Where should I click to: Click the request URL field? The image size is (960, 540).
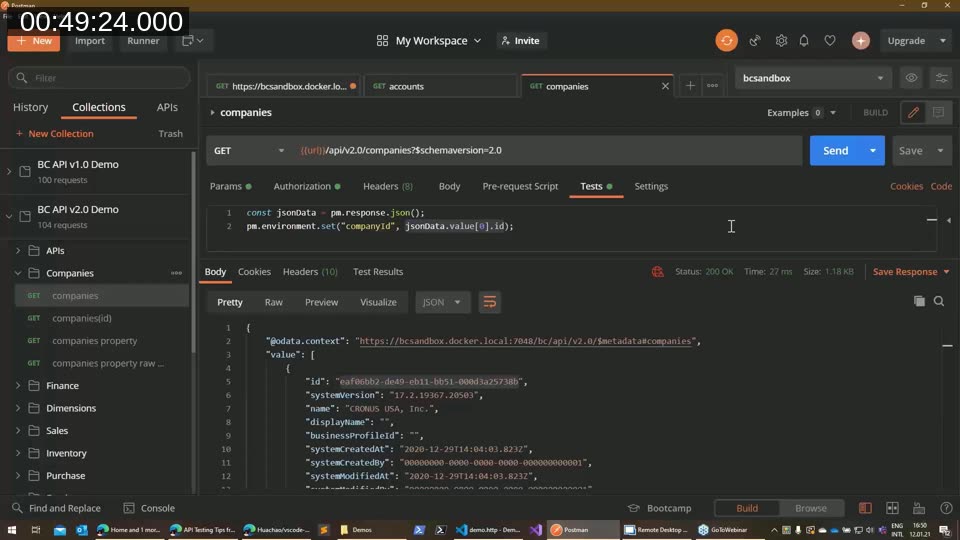point(548,150)
